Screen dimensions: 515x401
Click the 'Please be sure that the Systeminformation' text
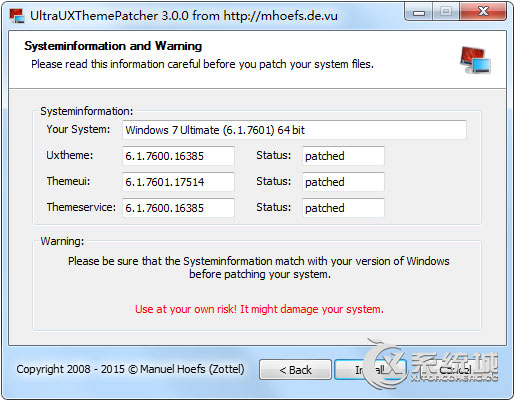(259, 268)
